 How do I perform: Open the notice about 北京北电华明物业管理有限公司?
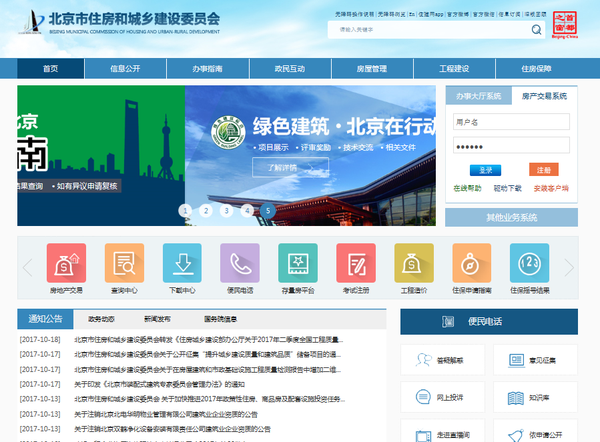click(166, 414)
